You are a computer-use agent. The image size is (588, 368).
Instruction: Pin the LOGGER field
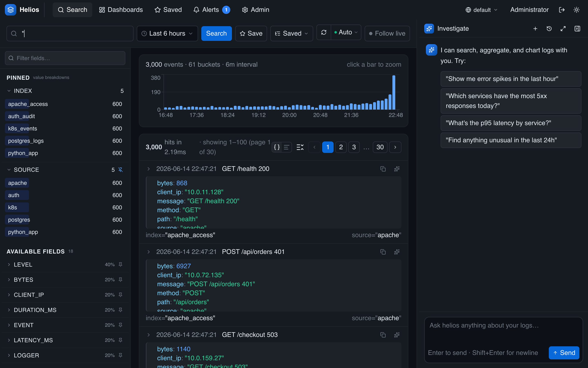120,355
